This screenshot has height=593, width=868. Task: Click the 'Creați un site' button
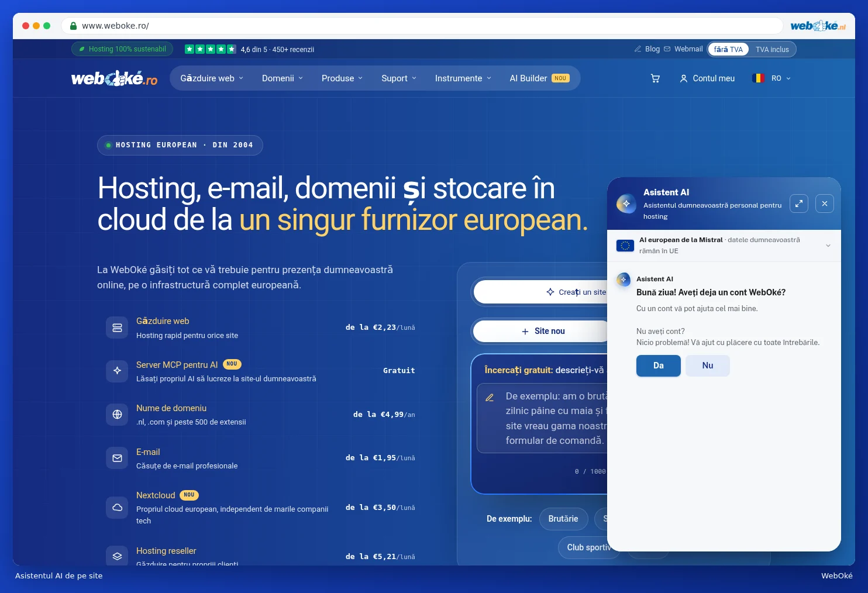pos(540,292)
